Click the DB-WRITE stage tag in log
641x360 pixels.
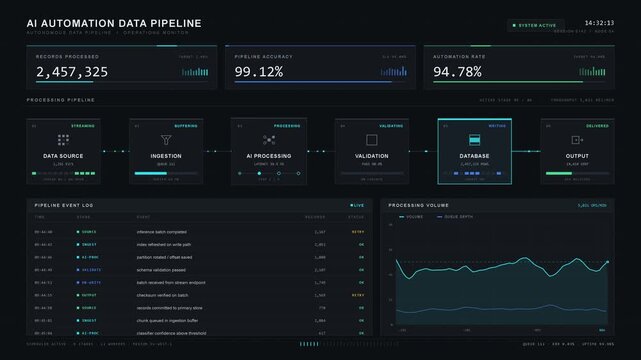point(89,283)
